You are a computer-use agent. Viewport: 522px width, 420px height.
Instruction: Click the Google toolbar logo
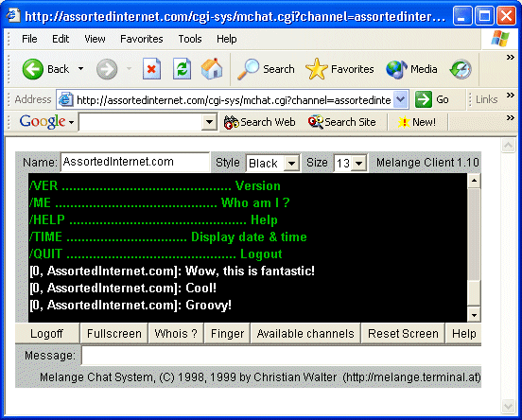43,122
